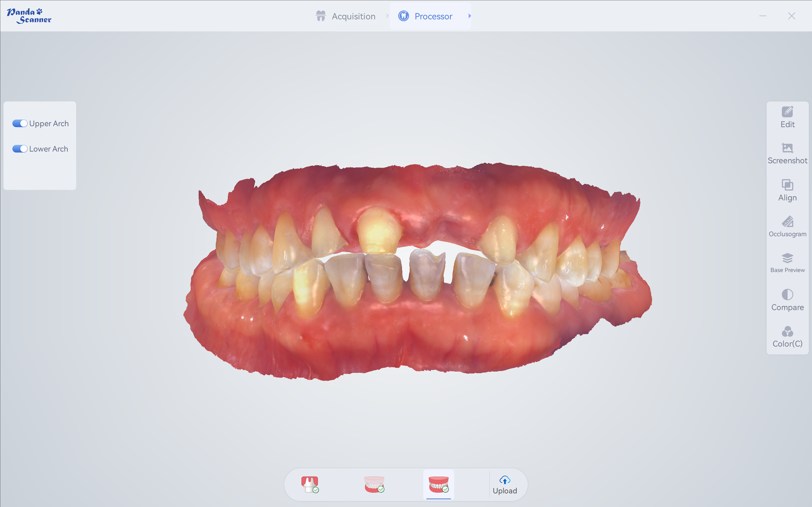Open the Align tool
Image resolution: width=812 pixels, height=507 pixels.
pos(787,190)
